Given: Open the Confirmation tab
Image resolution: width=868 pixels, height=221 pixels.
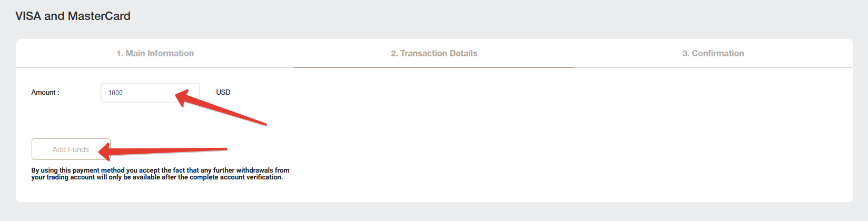Looking at the screenshot, I should click(713, 53).
